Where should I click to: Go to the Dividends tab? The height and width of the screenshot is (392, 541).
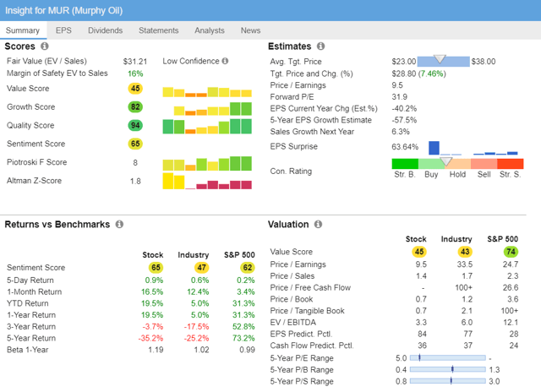pos(105,30)
